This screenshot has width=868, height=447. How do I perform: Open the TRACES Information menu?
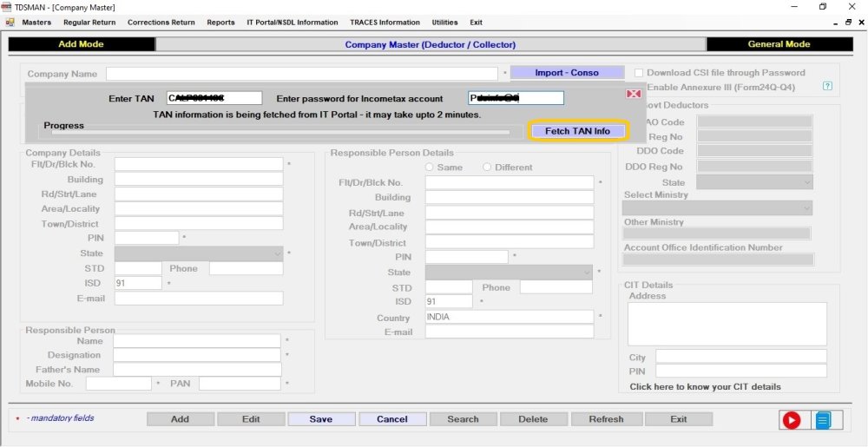pyautogui.click(x=385, y=23)
